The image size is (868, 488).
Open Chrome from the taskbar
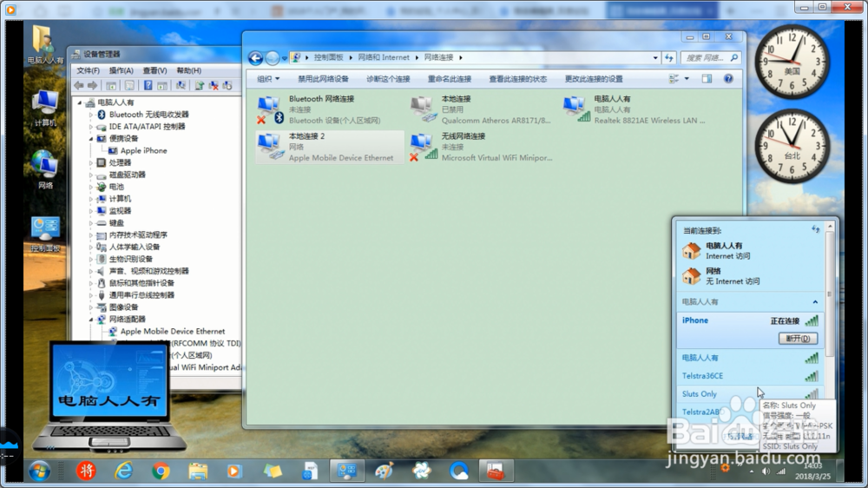(161, 471)
